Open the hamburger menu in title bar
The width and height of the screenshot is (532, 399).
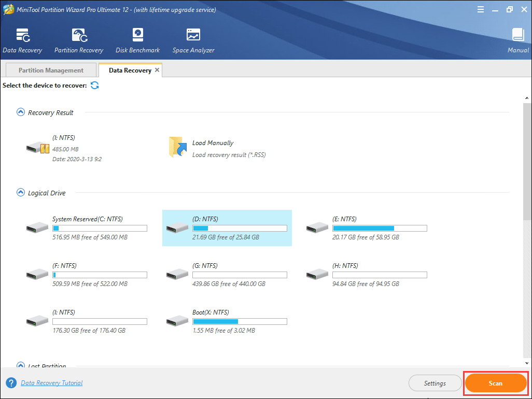481,9
